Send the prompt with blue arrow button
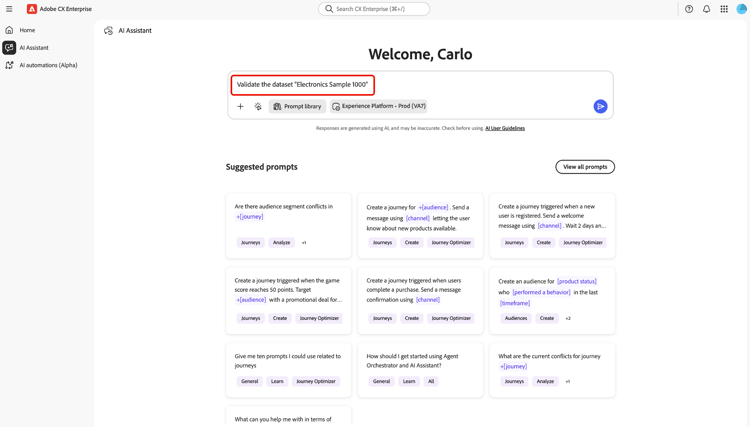The width and height of the screenshot is (750, 427). tap(600, 106)
